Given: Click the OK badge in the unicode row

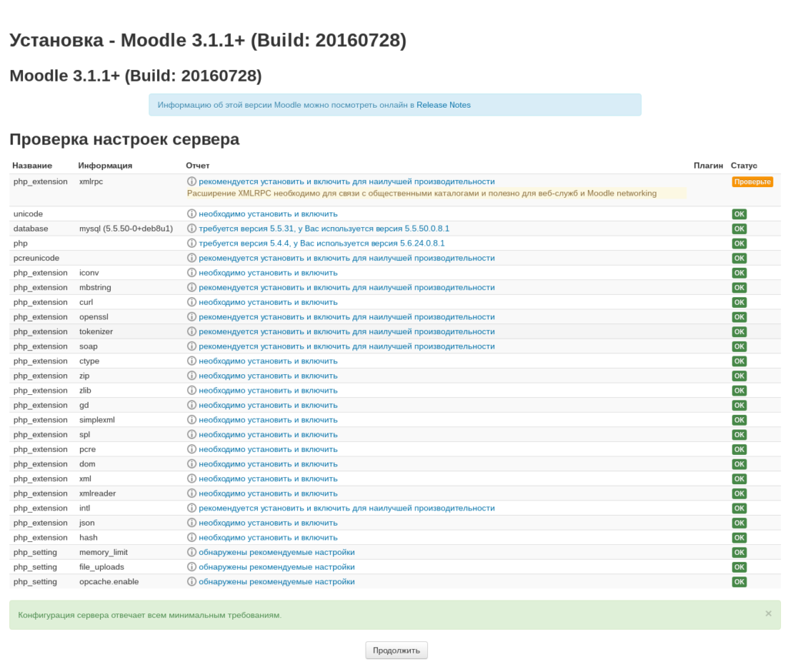Looking at the screenshot, I should 740,214.
